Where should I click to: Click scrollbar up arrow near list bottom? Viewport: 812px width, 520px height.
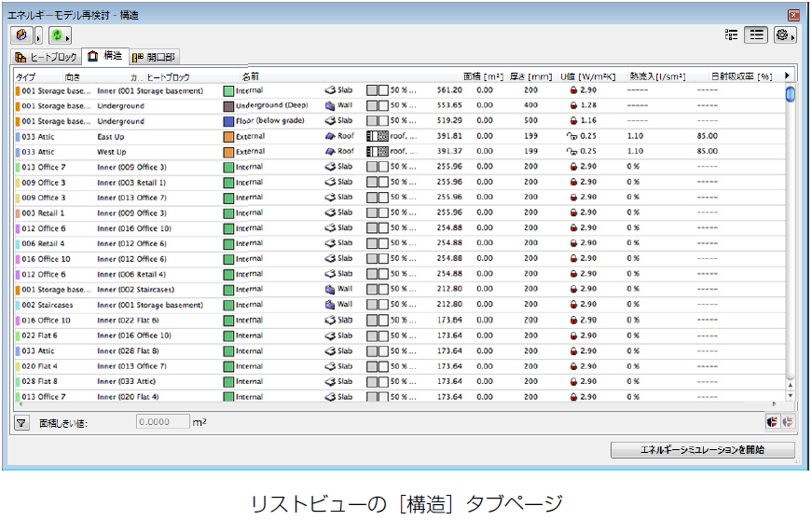pyautogui.click(x=791, y=386)
